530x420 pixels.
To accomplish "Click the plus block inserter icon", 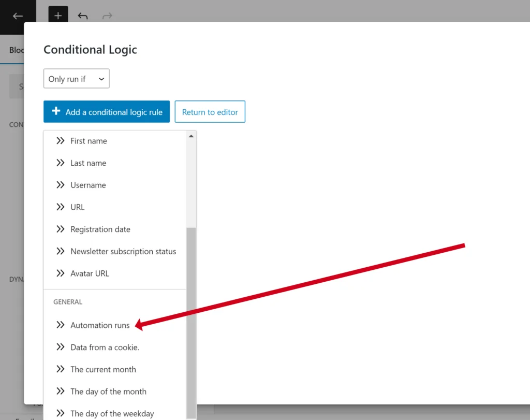I will pos(58,15).
